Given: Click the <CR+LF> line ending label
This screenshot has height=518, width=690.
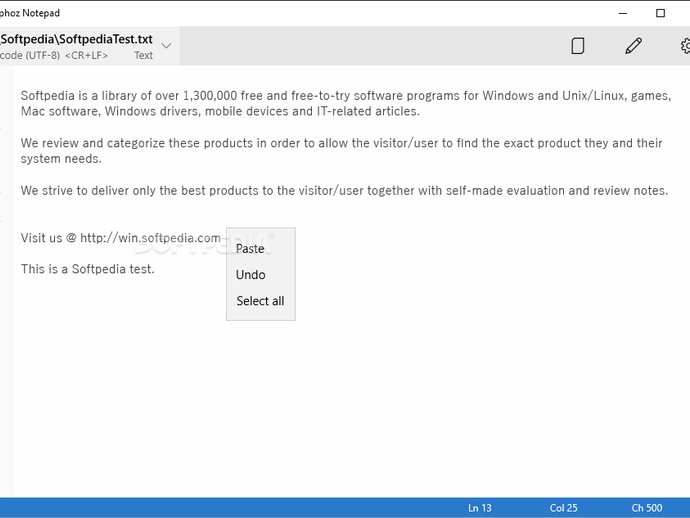Looking at the screenshot, I should tap(86, 55).
